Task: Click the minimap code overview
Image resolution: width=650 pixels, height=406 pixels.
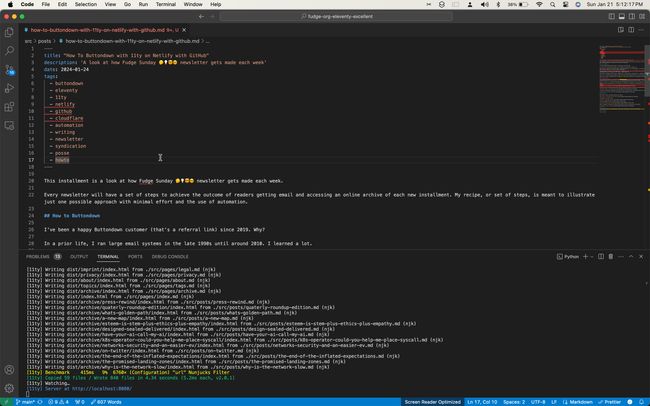Action: point(621,79)
